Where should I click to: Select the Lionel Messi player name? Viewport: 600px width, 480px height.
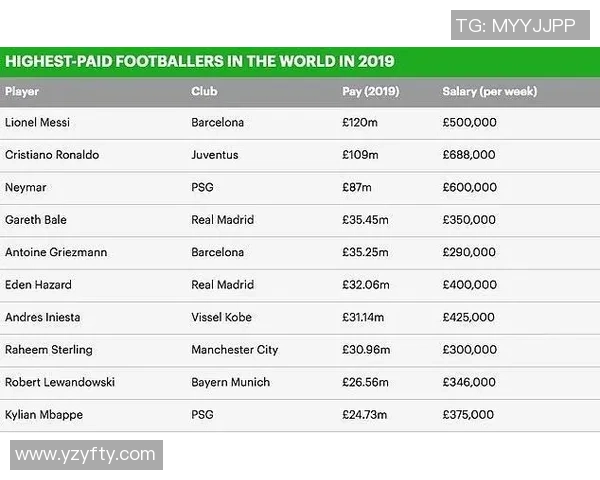pyautogui.click(x=38, y=123)
